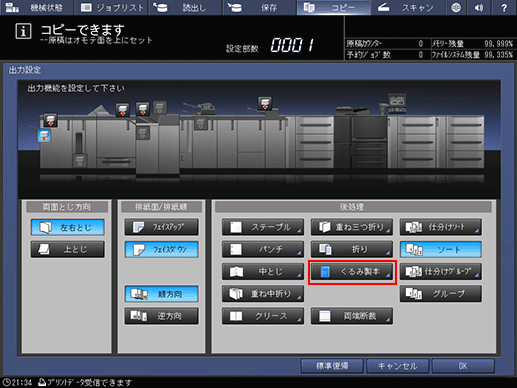This screenshot has height=388, width=517.
Task: Select the top tray icon on the leftmost finisher
Action: pos(51,120)
